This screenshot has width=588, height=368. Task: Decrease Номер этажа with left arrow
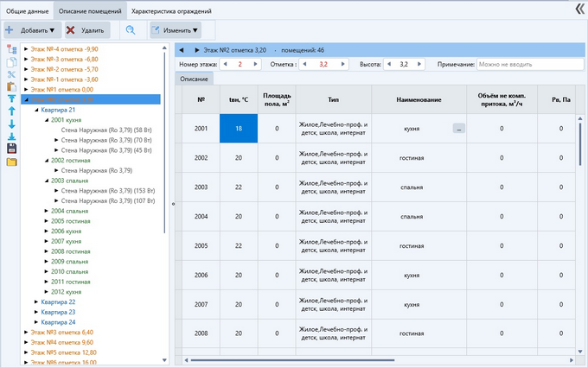[225, 64]
